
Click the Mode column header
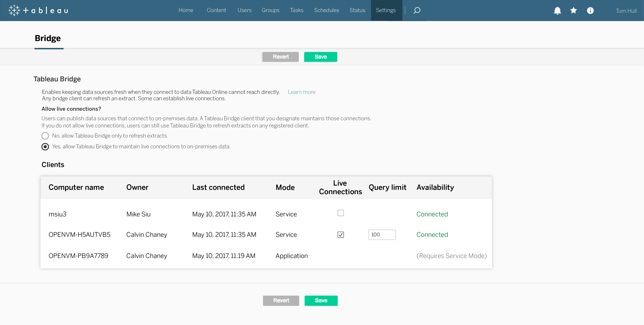click(x=285, y=187)
